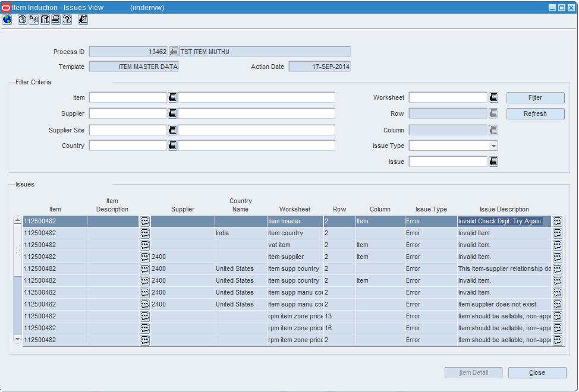This screenshot has width=579, height=392.
Task: Click the blue-green globe toolbar icon
Action: pos(7,20)
